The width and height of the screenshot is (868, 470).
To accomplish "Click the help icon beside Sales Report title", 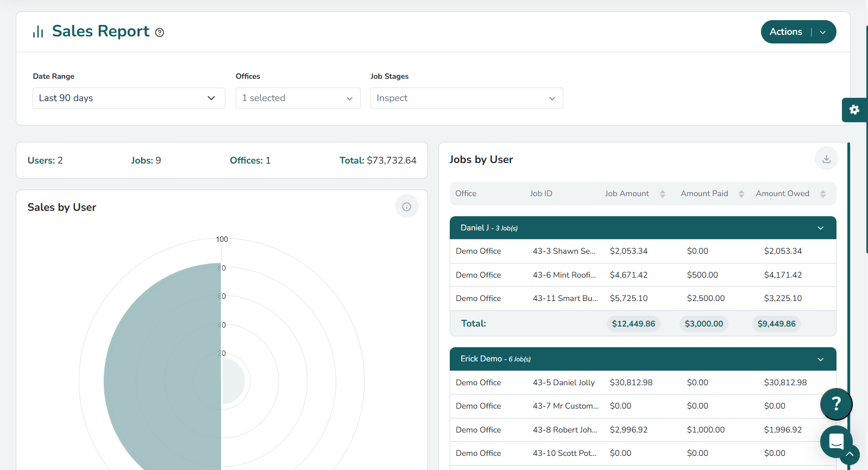I will point(159,33).
